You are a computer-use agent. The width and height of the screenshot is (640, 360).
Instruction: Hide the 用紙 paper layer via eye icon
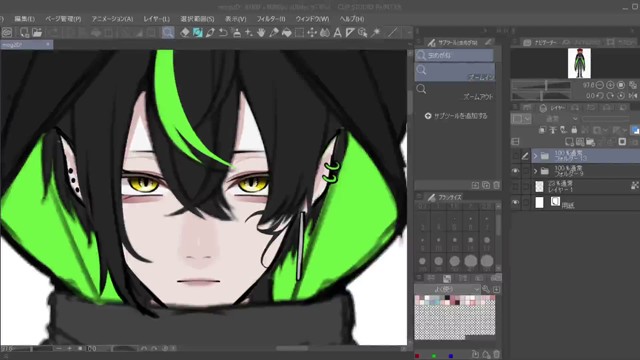(x=516, y=202)
